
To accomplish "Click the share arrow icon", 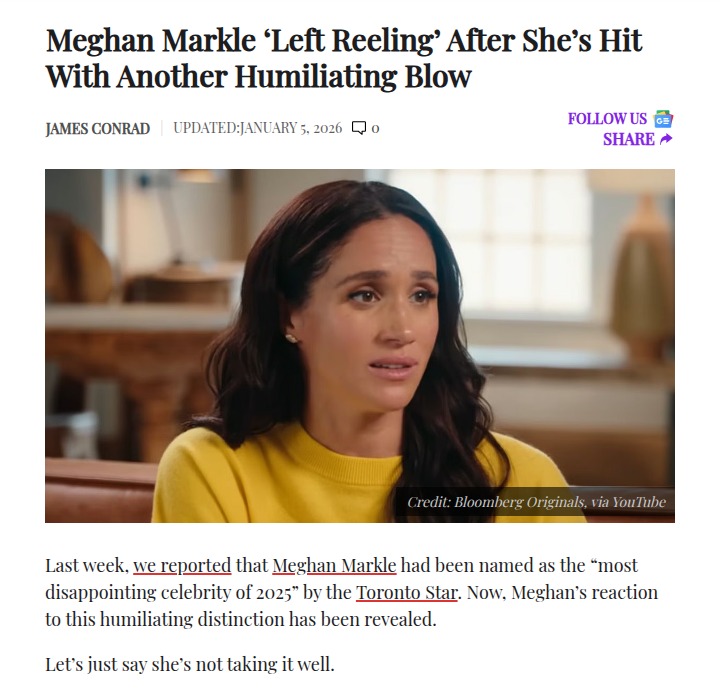I will tap(666, 140).
